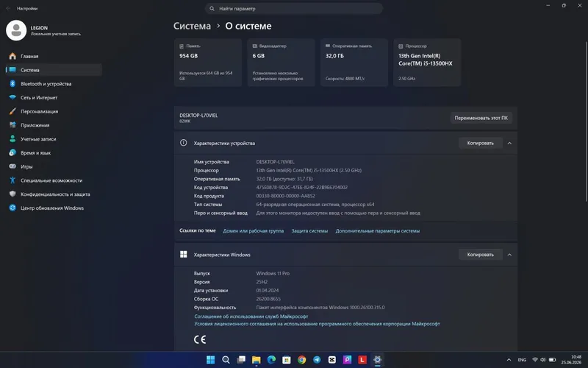The image size is (588, 368).
Task: Open the Время и язык globe icon
Action: 12,153
